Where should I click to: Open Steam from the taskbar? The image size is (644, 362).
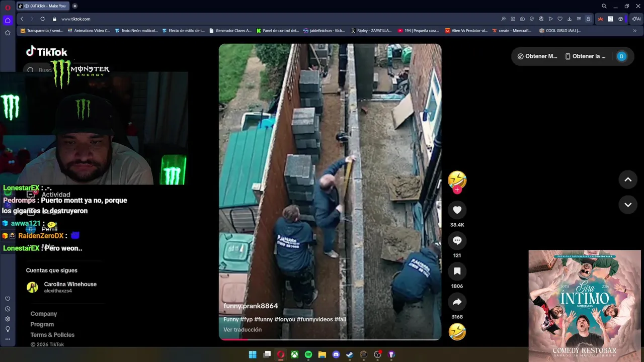tap(350, 354)
